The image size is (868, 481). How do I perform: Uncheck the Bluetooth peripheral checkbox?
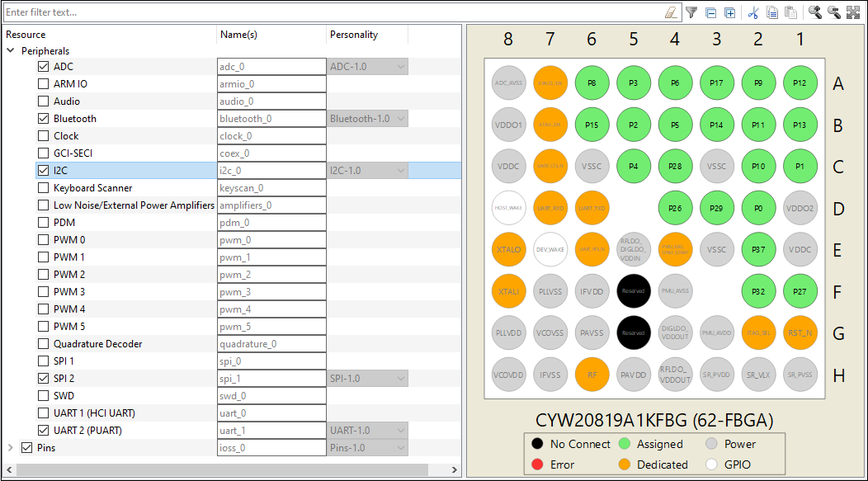point(43,119)
